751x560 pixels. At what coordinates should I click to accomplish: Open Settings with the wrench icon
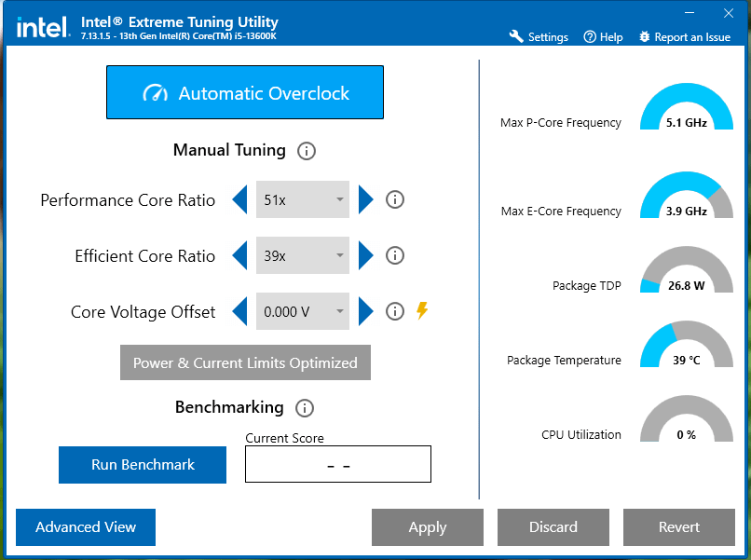point(539,37)
